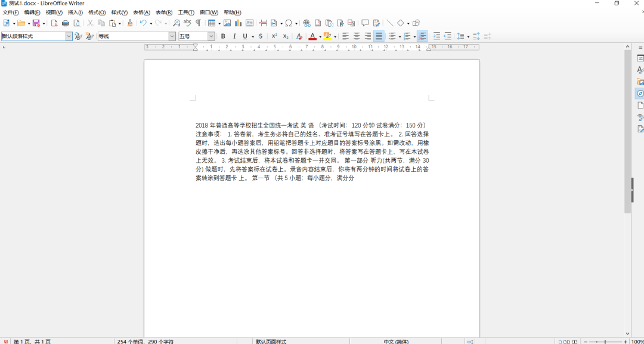Expand the highlighting color dropdown arrow
Screen dimensions: 644x344
tap(335, 36)
